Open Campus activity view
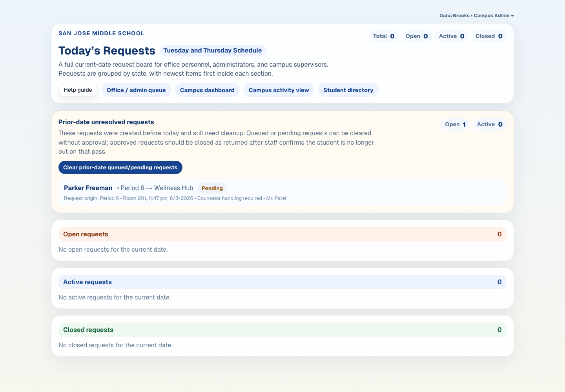Viewport: 565px width, 392px height. 279,90
